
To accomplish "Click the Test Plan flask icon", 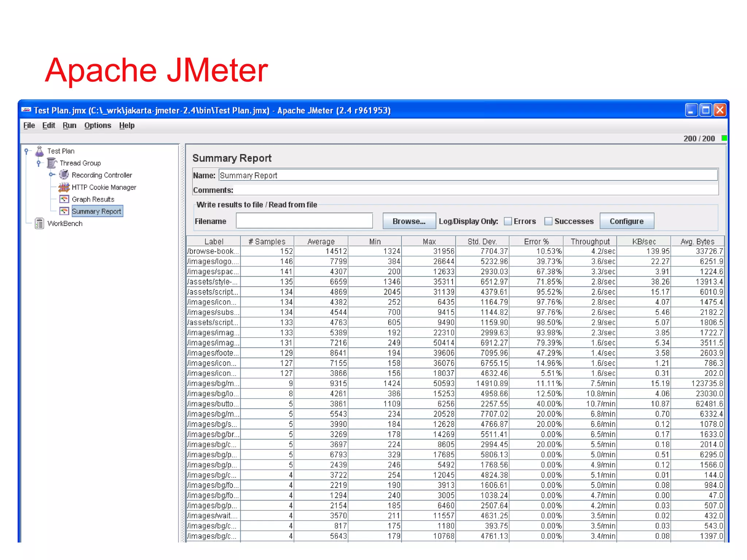I will tap(39, 151).
